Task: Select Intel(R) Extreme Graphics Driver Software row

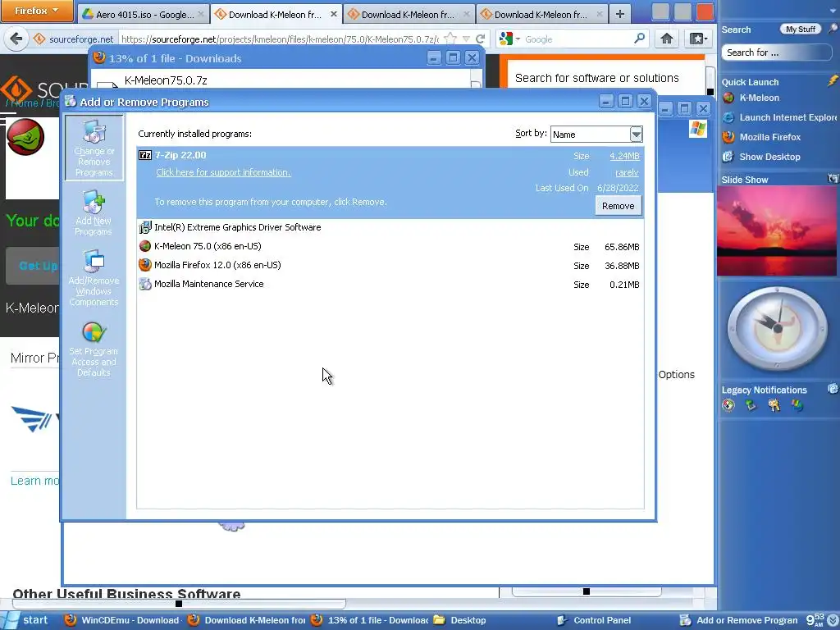Action: click(390, 228)
